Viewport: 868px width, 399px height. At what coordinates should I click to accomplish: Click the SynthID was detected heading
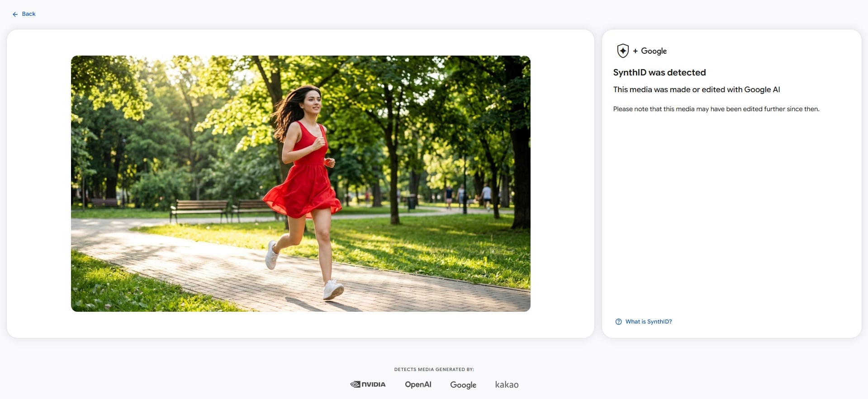[x=659, y=72]
